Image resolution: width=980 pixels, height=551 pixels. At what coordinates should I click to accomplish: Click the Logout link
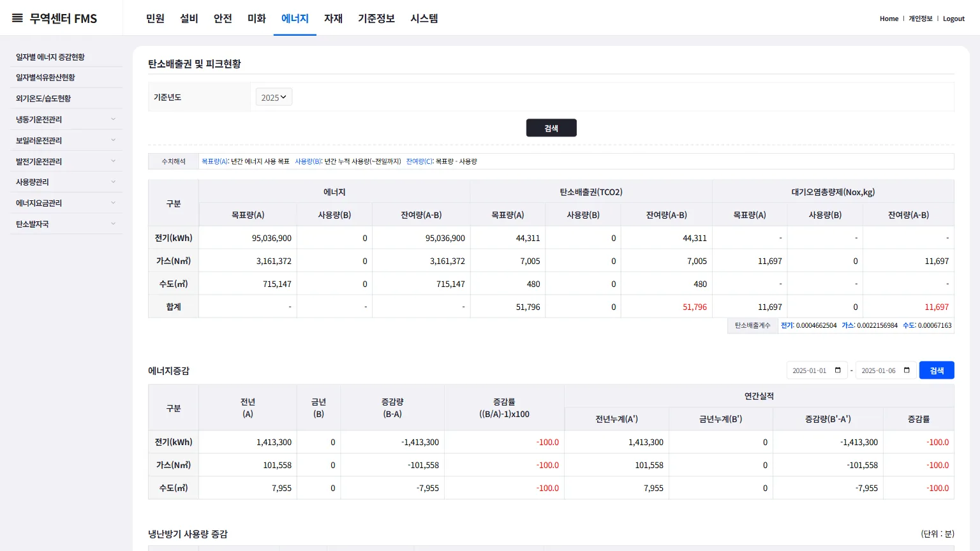(x=954, y=18)
